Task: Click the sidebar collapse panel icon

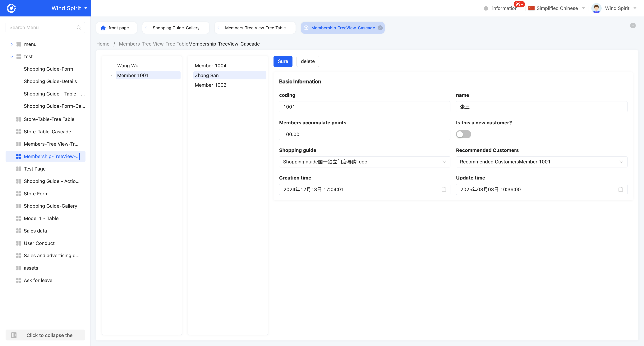Action: [x=14, y=335]
